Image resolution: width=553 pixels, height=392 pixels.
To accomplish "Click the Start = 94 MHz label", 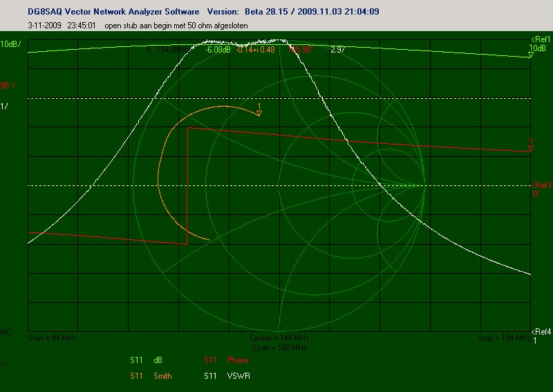I will [x=53, y=338].
